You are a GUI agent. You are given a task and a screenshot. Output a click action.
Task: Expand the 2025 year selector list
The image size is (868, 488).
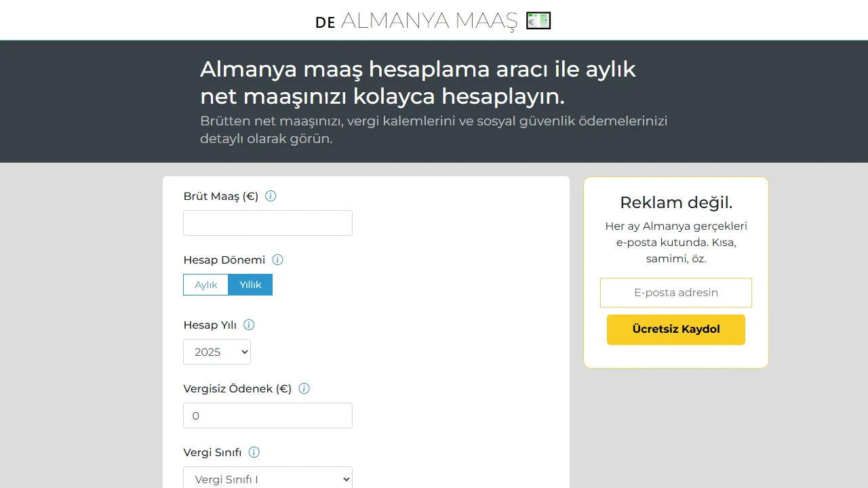216,352
